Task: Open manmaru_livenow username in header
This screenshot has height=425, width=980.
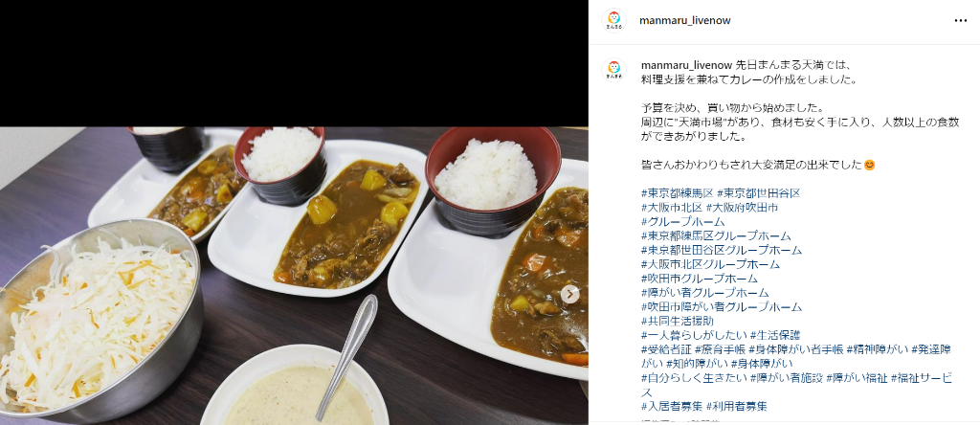Action: tap(685, 21)
